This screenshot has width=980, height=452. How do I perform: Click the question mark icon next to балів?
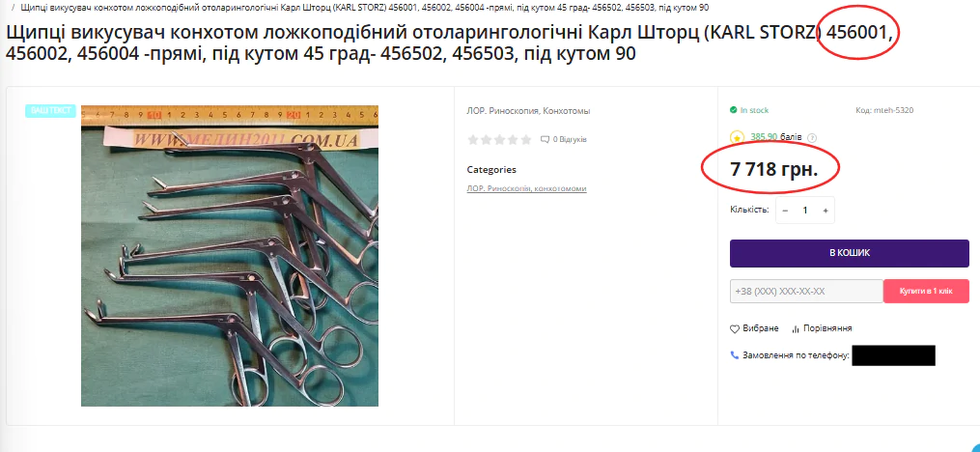(x=813, y=137)
